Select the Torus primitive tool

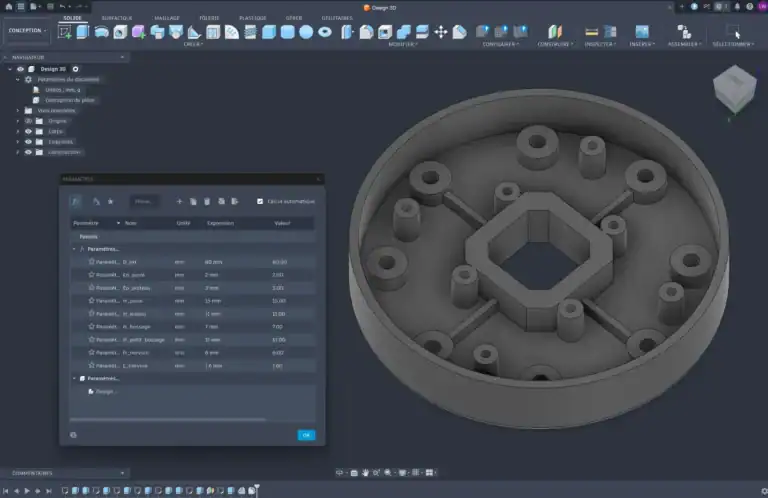coord(325,32)
